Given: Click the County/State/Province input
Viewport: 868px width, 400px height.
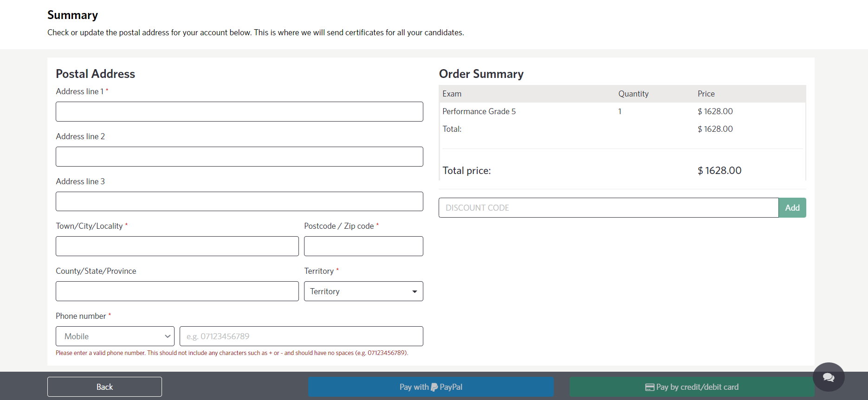Looking at the screenshot, I should coord(177,291).
